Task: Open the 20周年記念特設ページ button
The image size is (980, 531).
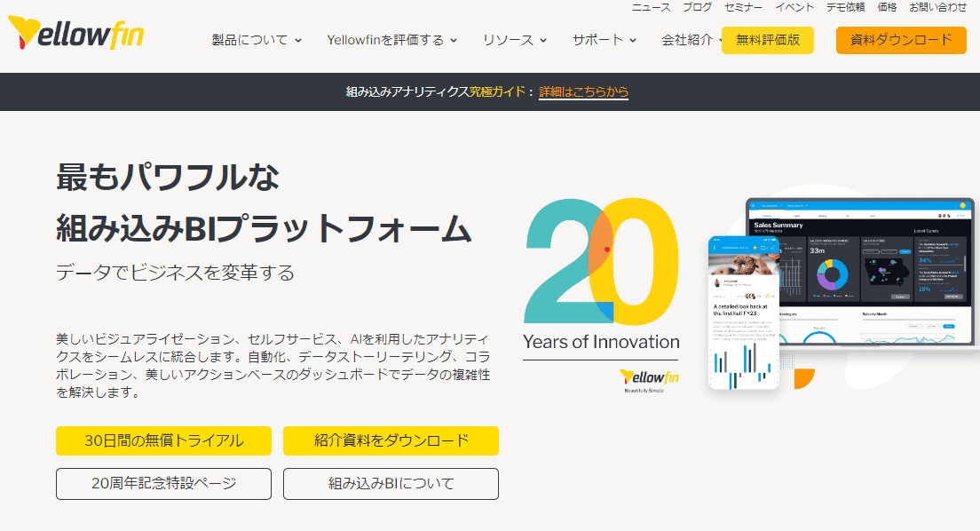Action: [x=163, y=484]
